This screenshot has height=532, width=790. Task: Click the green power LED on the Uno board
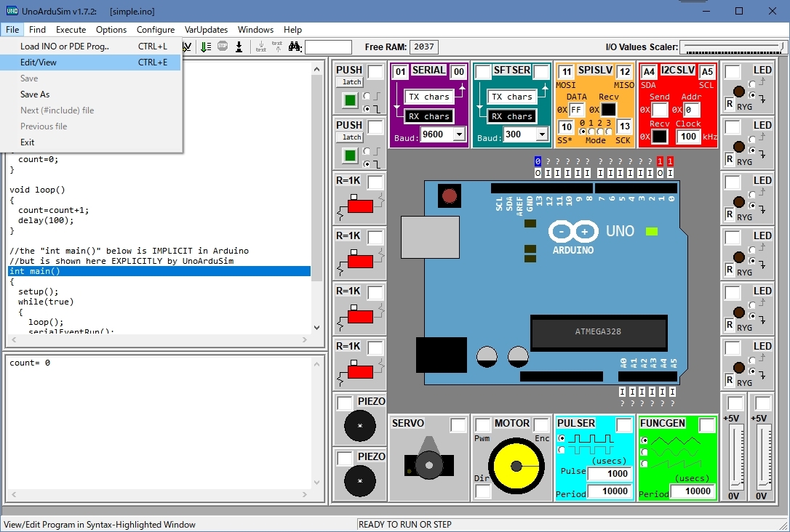click(652, 232)
